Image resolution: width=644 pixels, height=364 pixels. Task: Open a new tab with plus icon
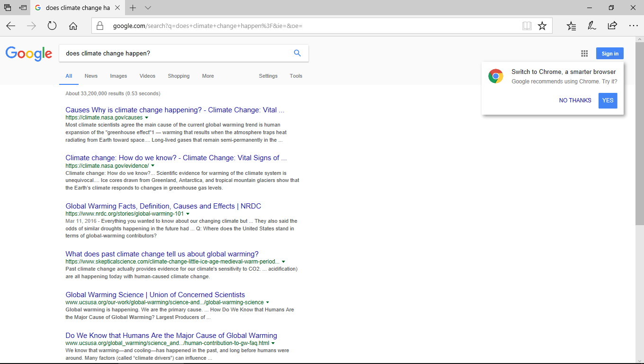133,8
